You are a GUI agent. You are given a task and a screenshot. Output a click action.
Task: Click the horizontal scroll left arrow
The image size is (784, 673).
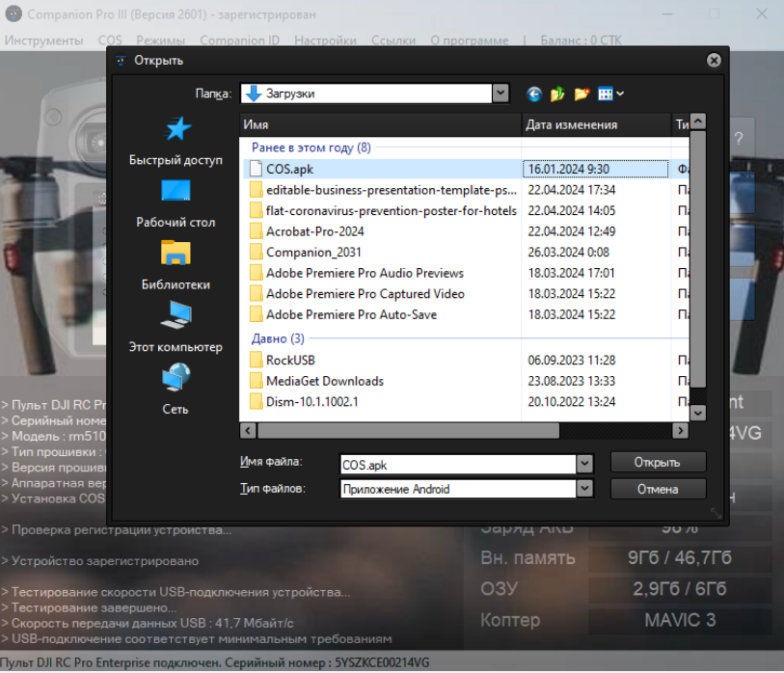[x=248, y=430]
